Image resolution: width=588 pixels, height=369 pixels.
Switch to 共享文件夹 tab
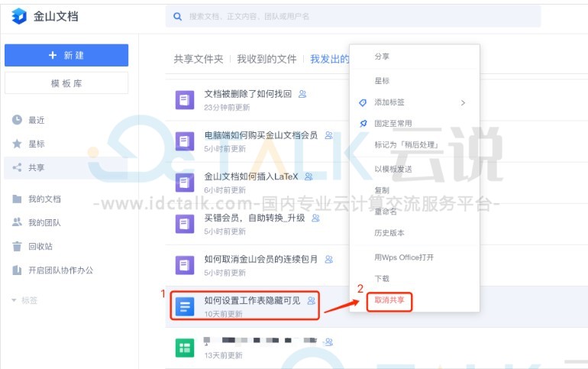tap(199, 59)
